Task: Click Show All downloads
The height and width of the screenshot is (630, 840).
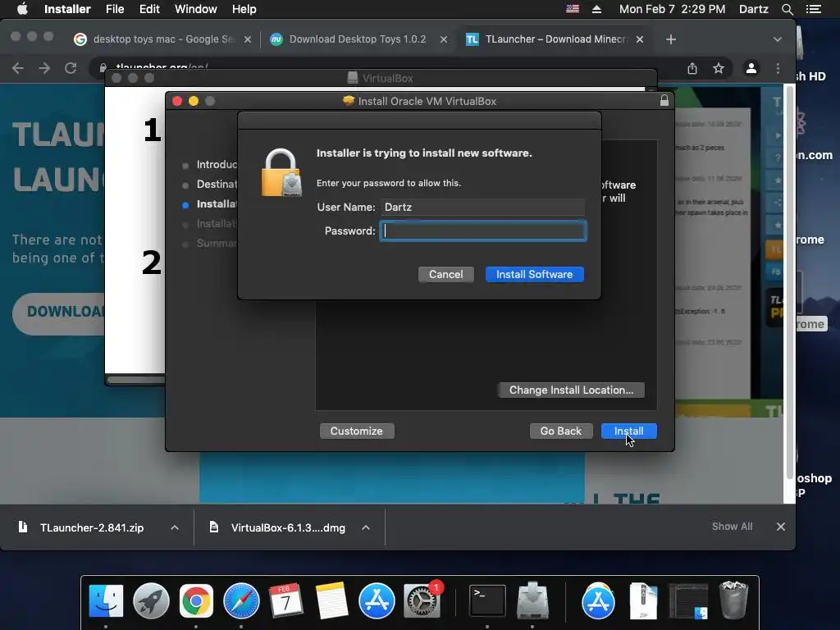Action: (732, 527)
